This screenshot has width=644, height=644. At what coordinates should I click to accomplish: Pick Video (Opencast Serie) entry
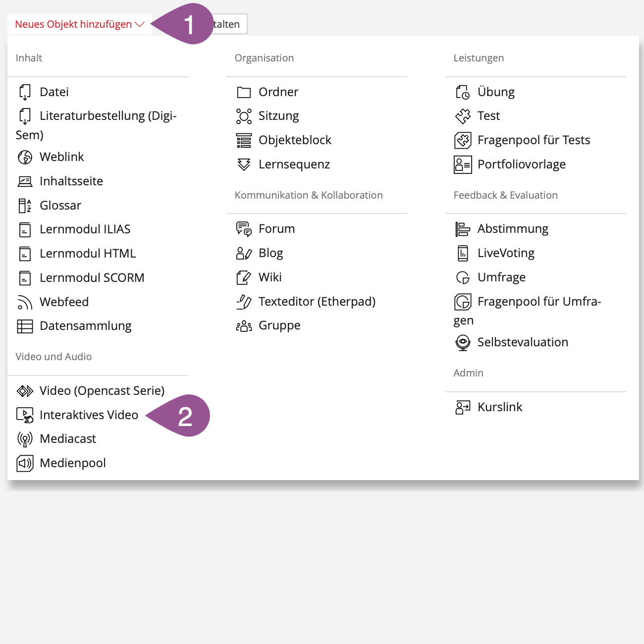(x=102, y=391)
